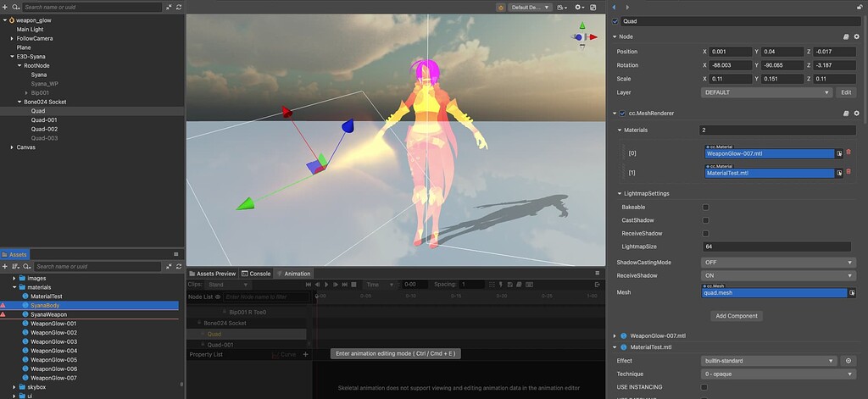868x399 pixels.
Task: Expand the FollowCamera node
Action: pos(12,38)
